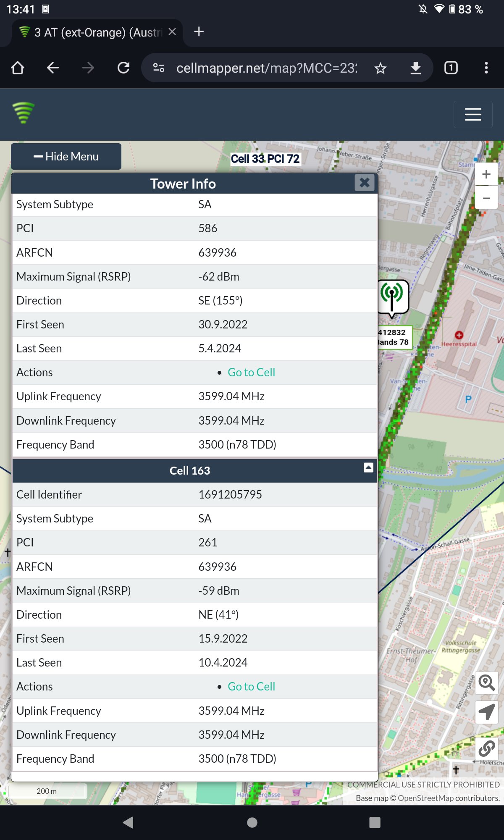Open the OpenStreetMap attribution link
Image resolution: width=504 pixels, height=840 pixels.
click(x=425, y=798)
